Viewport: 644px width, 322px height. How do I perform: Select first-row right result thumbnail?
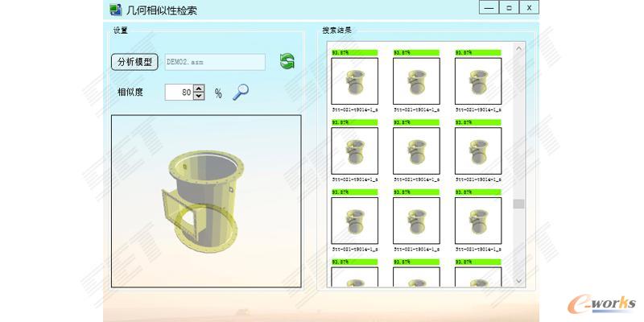coord(478,81)
